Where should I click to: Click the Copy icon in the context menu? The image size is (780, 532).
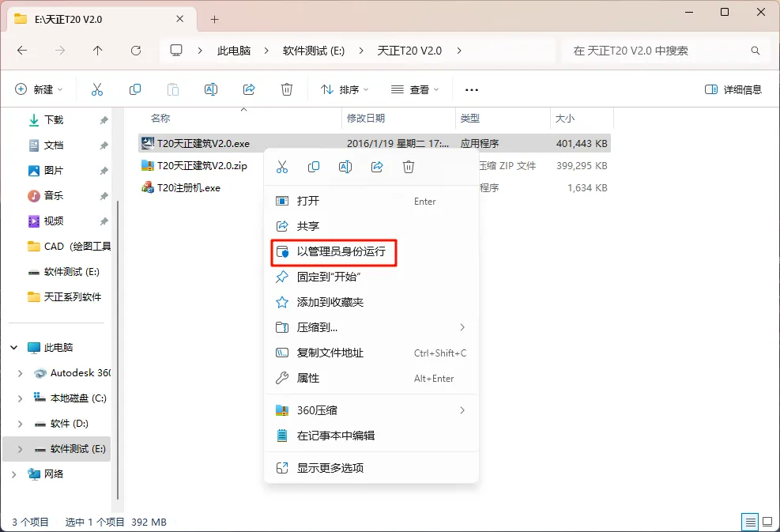pos(314,167)
